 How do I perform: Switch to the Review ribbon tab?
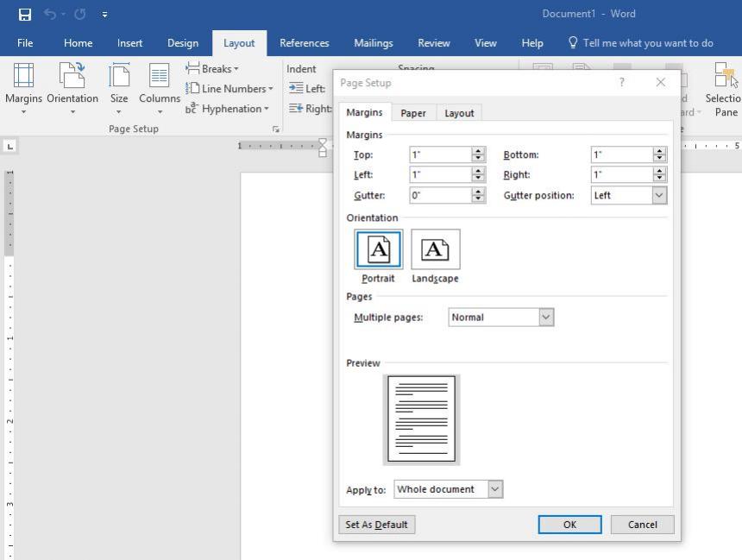coord(433,43)
